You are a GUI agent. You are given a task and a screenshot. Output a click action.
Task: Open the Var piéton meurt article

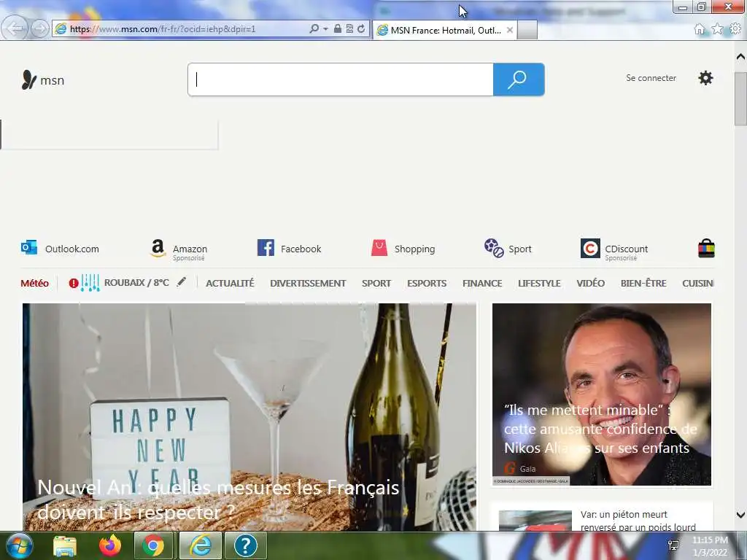(638, 521)
